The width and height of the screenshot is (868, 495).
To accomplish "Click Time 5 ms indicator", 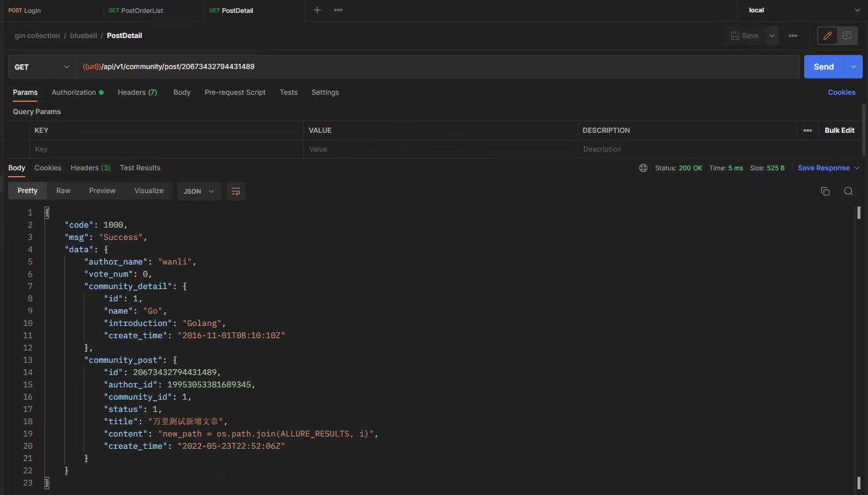I will tap(726, 168).
